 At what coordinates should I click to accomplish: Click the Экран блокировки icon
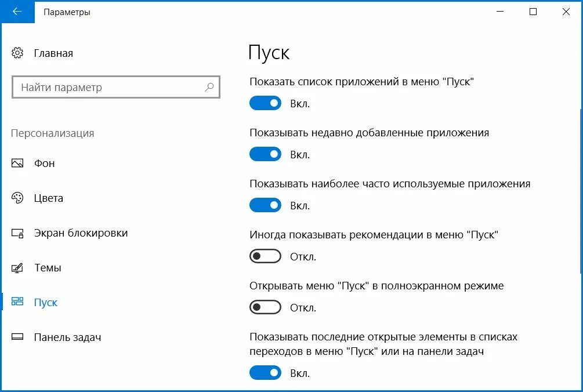[17, 233]
